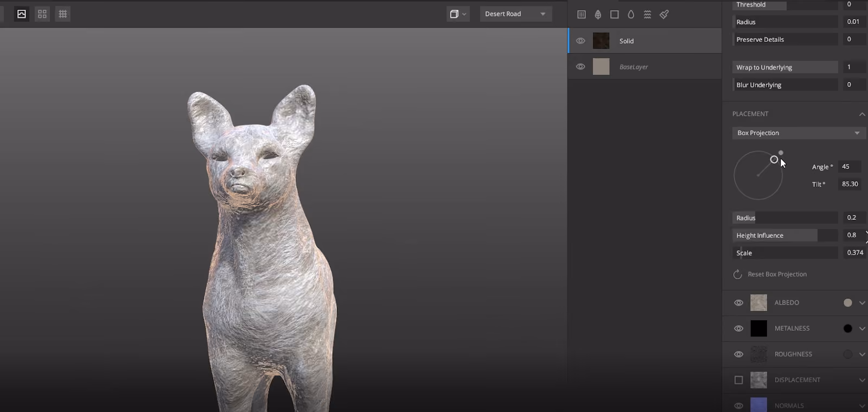Adjust the Height Influence slider
The image size is (868, 412).
pos(785,235)
